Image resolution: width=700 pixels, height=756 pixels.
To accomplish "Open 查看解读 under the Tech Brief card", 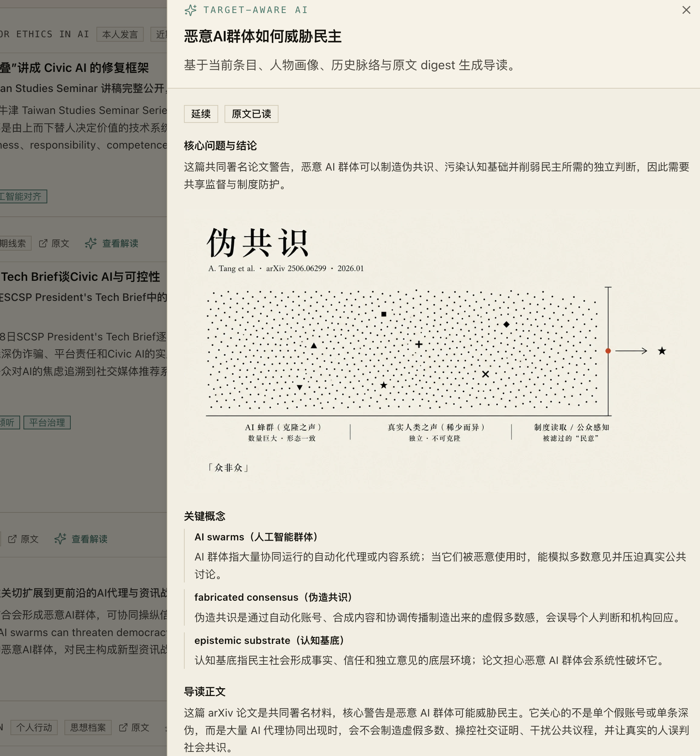I will click(x=89, y=539).
